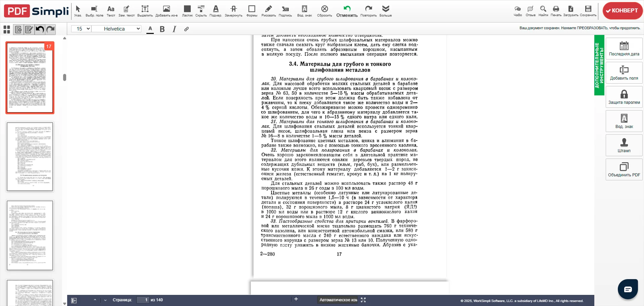
Task: Select the pointer (Указ.) tool
Action: 78,11
